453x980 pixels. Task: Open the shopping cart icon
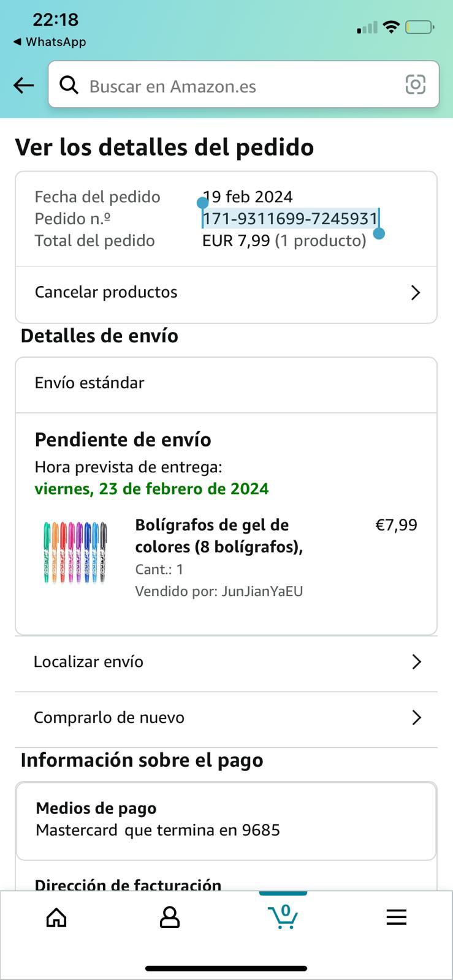tap(283, 916)
